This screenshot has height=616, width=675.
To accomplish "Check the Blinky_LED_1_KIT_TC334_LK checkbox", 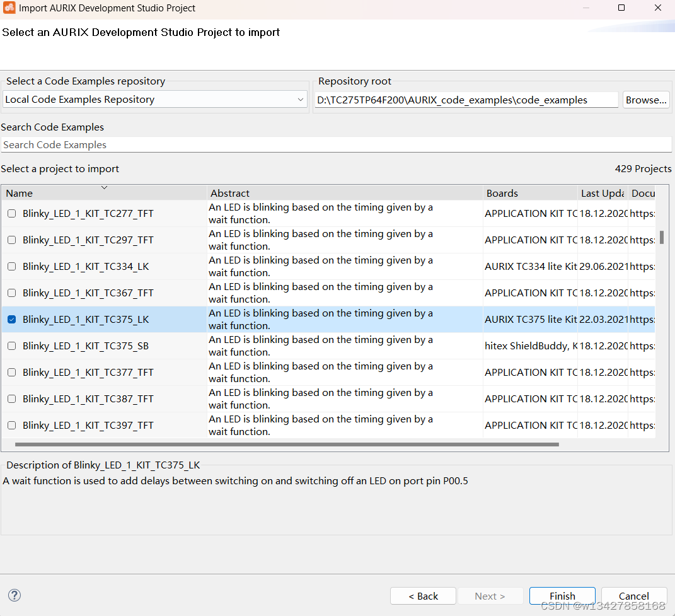I will coord(12,267).
